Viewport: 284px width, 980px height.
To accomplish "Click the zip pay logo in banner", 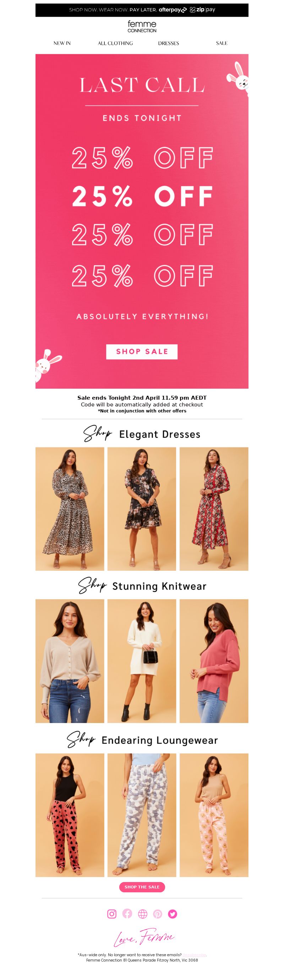I will click(203, 10).
